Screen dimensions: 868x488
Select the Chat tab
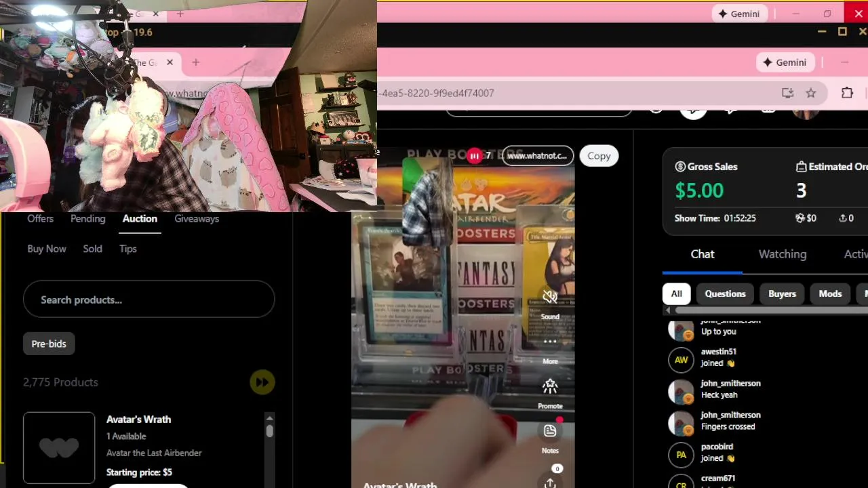tap(703, 254)
